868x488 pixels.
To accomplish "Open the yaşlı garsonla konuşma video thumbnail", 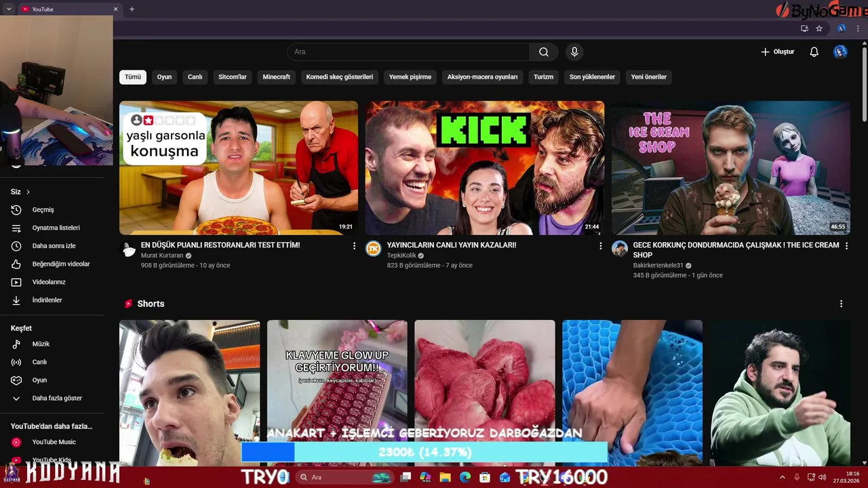I will [239, 167].
